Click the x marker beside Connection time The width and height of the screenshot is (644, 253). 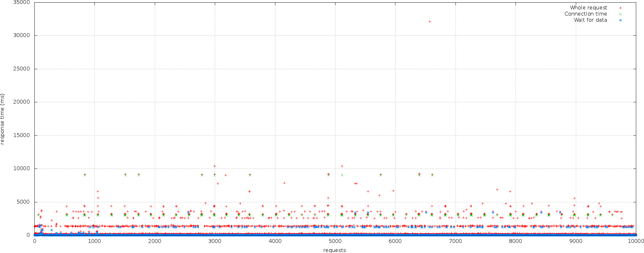pos(620,14)
